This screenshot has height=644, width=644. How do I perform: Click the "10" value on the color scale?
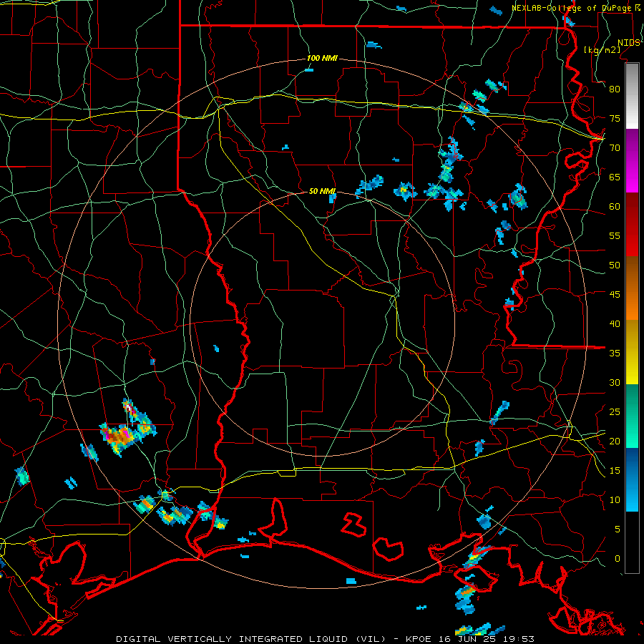point(615,500)
